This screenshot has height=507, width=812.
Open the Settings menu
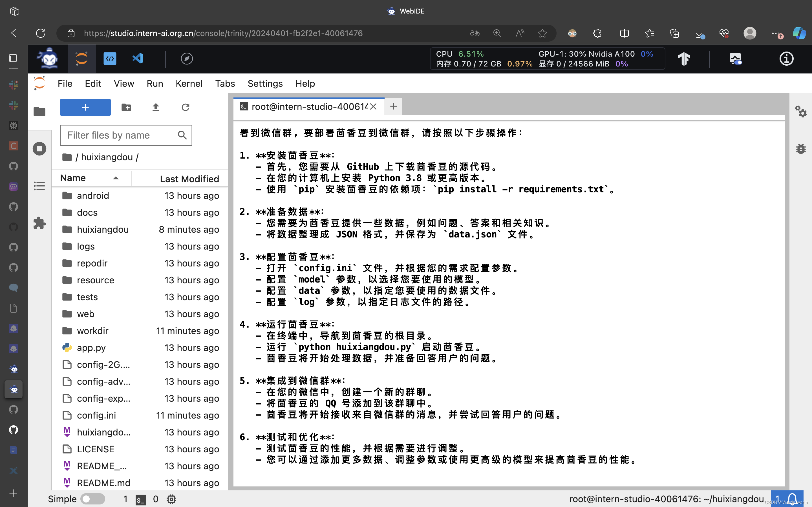(x=265, y=83)
